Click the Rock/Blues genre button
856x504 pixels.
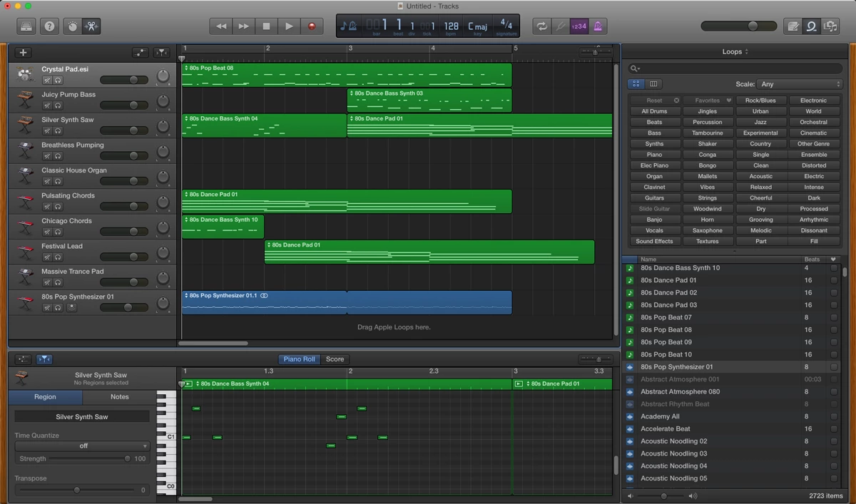click(x=760, y=101)
